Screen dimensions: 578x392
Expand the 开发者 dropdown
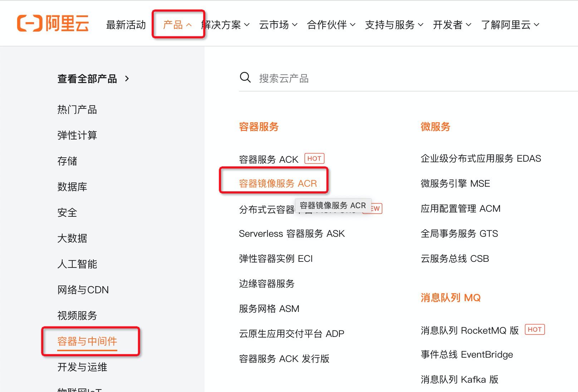[452, 25]
